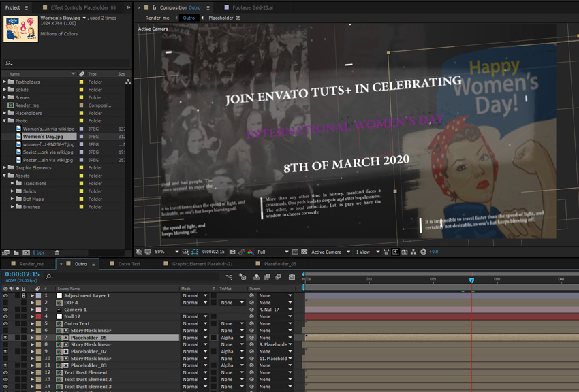The image size is (579, 392).
Task: Open Composition Flowchart icon in viewer footer
Action: 413,252
